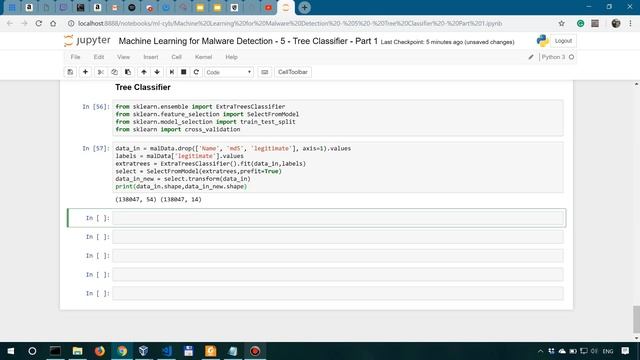Open the Kernel menu
This screenshot has width=640, height=360.
[x=203, y=57]
